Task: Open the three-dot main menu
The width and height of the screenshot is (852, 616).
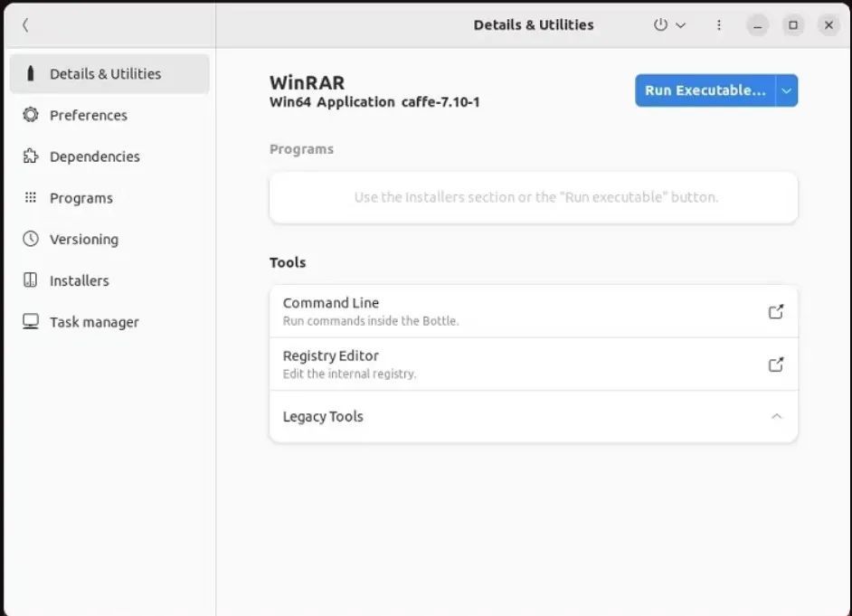Action: pos(719,25)
